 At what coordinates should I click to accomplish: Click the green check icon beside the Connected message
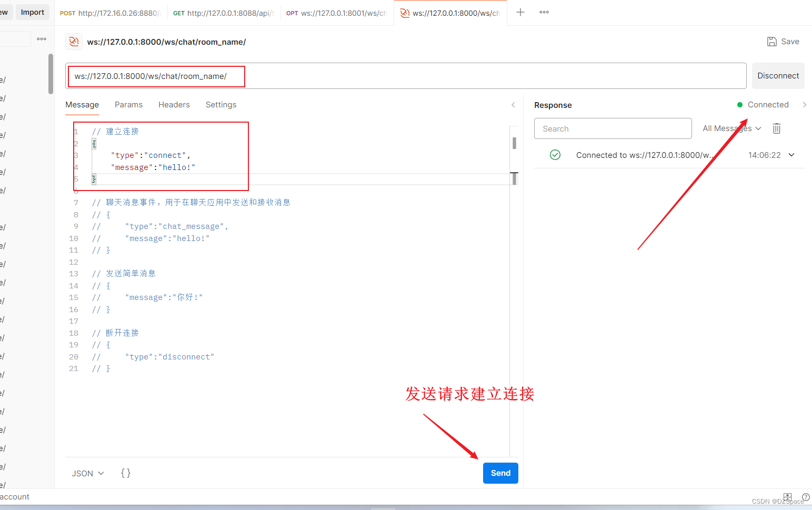click(555, 154)
